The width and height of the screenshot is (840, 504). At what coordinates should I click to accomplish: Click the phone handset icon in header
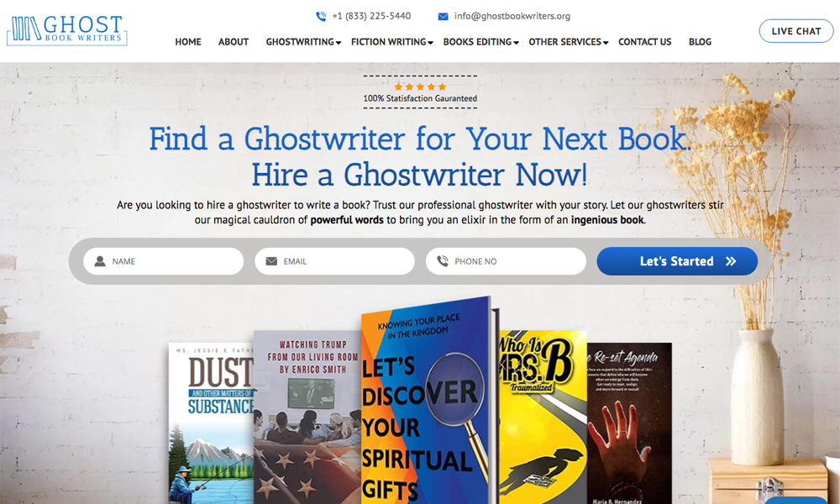click(320, 16)
